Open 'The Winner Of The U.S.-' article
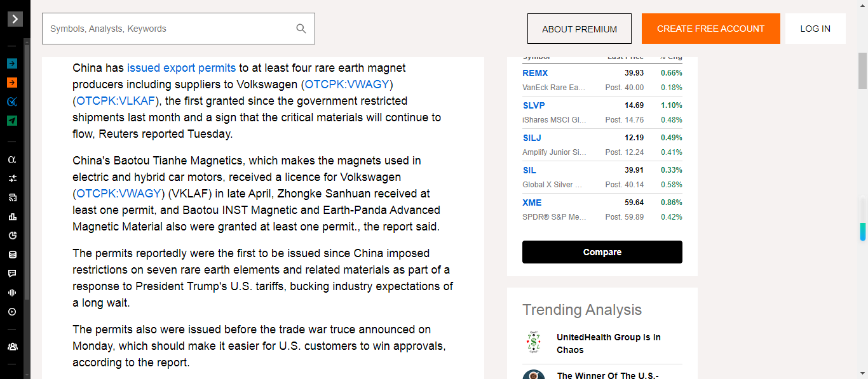The image size is (868, 379). (x=607, y=375)
